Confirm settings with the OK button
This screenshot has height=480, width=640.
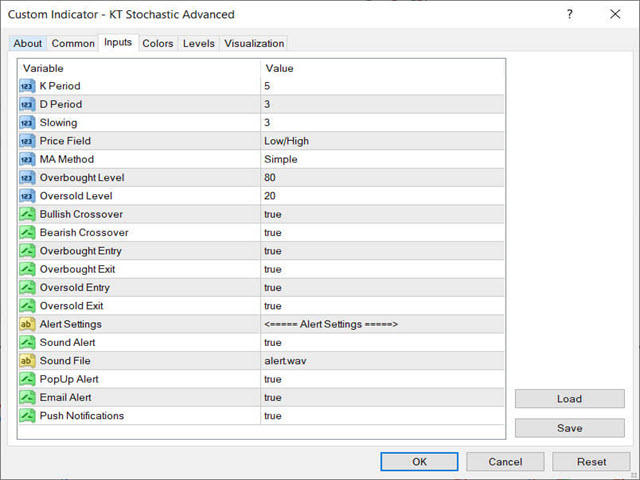pos(419,462)
